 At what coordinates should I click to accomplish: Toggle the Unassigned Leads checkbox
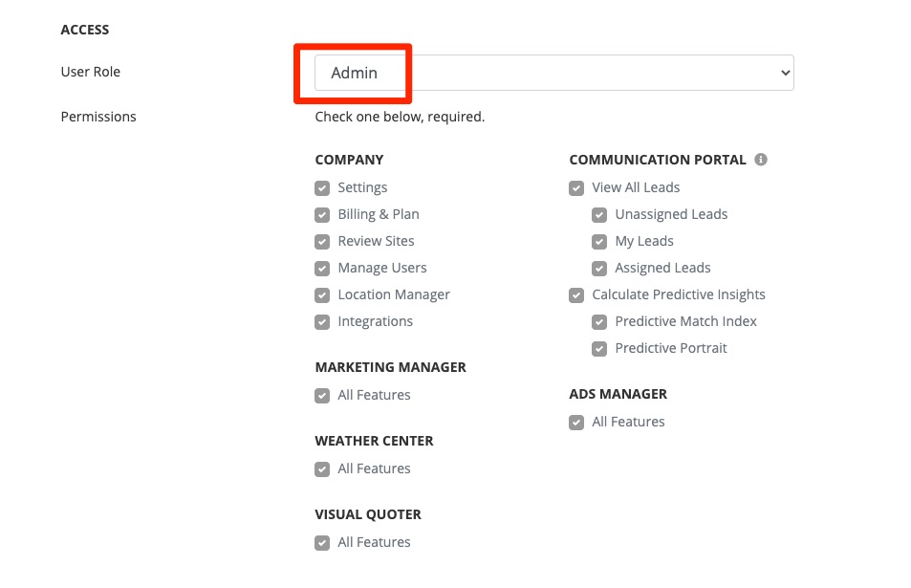[x=599, y=215]
